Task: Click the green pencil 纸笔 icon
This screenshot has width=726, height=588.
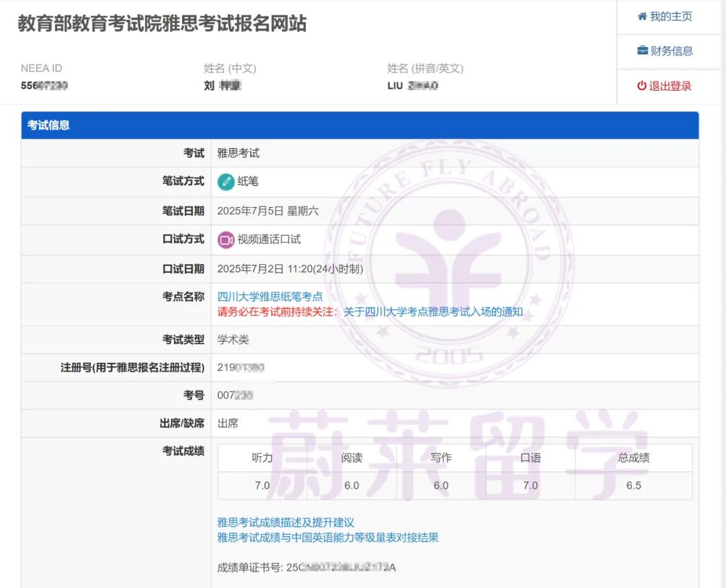Action: 226,181
